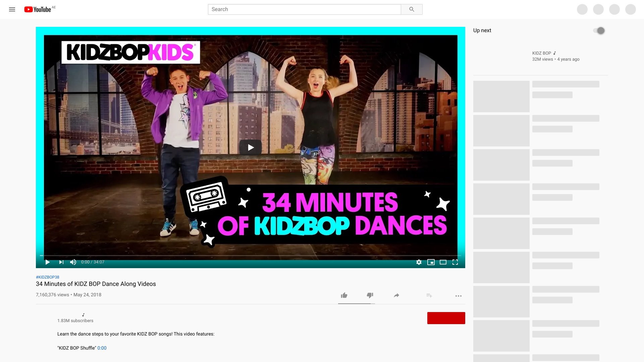The image size is (644, 362).
Task: Open player settings gear
Action: (419, 262)
